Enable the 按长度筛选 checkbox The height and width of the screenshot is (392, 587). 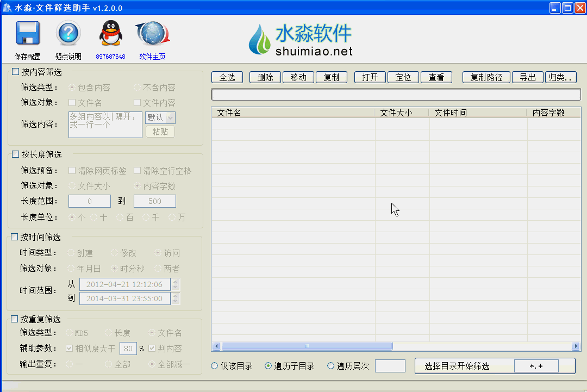15,154
